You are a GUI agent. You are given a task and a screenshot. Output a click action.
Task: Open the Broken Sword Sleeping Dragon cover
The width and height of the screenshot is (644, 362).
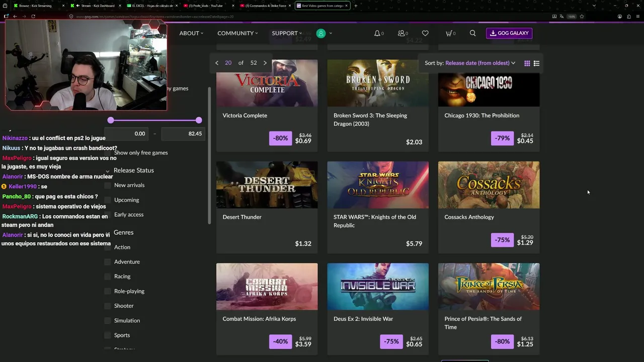(x=378, y=83)
